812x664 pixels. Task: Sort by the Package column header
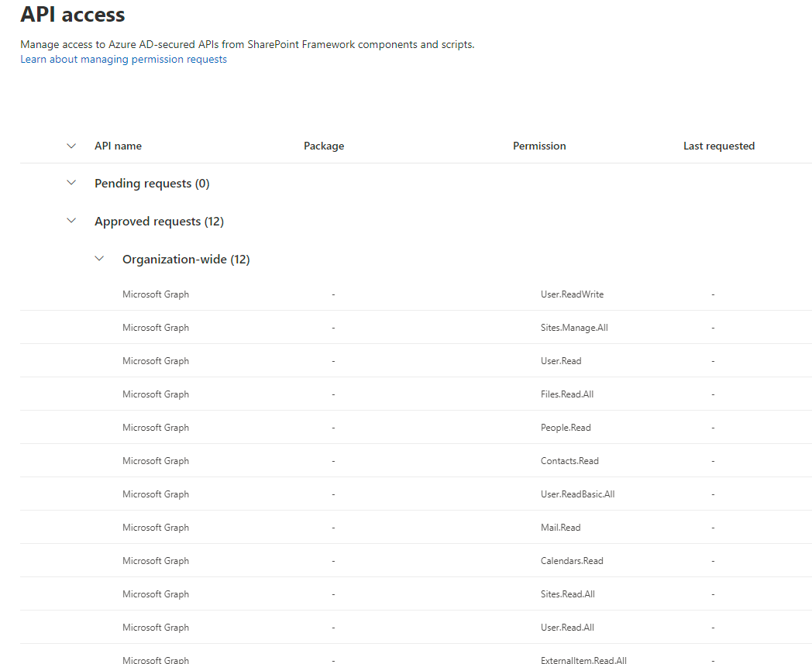(x=324, y=146)
